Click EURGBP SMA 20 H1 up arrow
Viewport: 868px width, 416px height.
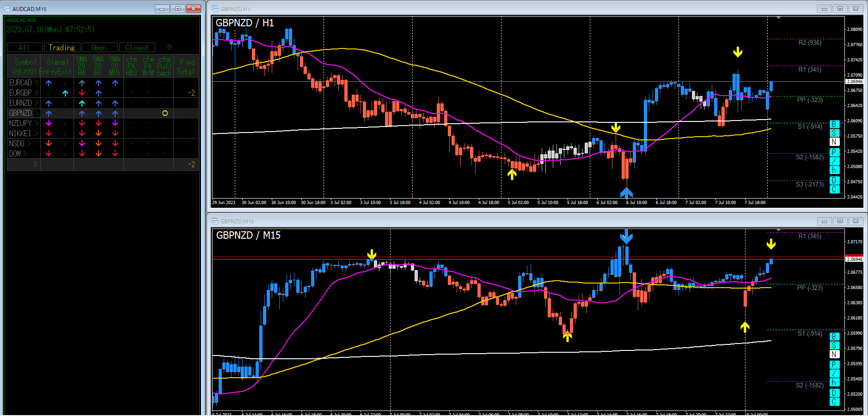tap(98, 93)
